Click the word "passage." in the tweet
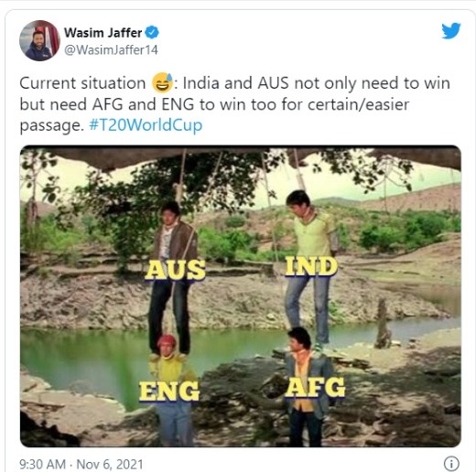Viewport: 476px width, 472px height. coord(51,126)
